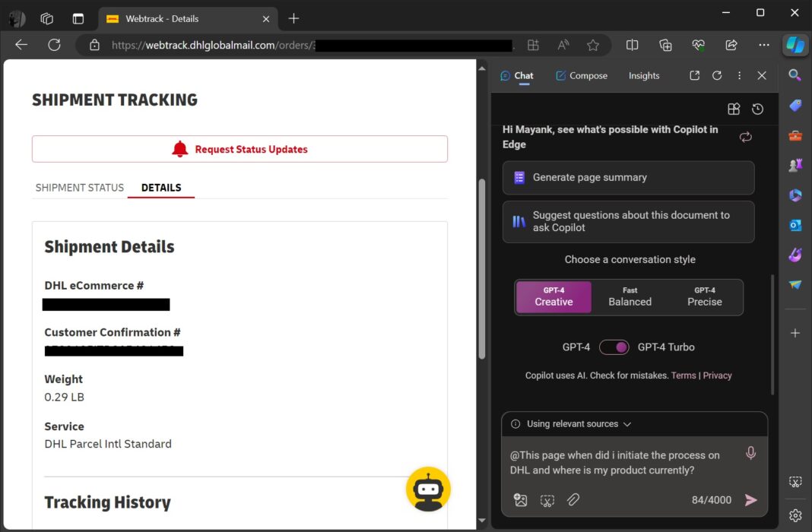Toggle the GPT-4 Turbo switch
812x532 pixels.
click(x=614, y=347)
